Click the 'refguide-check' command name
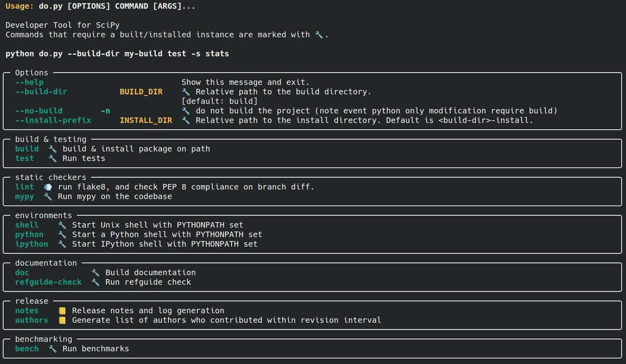 tap(49, 282)
